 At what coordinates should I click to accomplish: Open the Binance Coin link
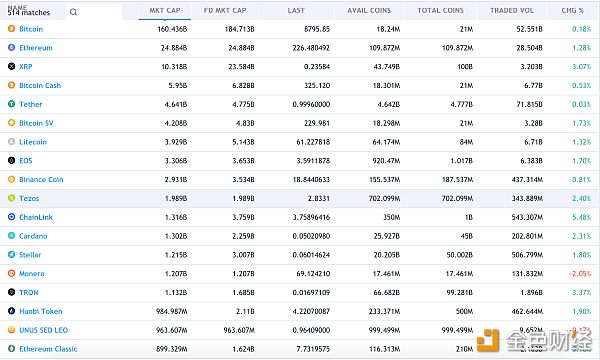(41, 179)
